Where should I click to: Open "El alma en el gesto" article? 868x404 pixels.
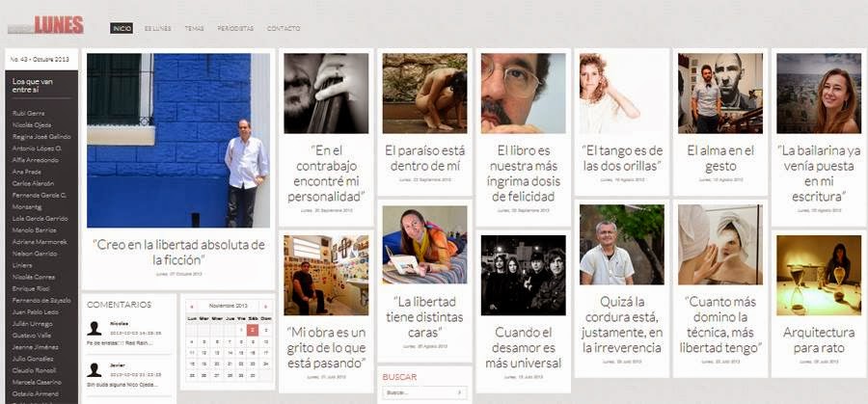click(720, 158)
